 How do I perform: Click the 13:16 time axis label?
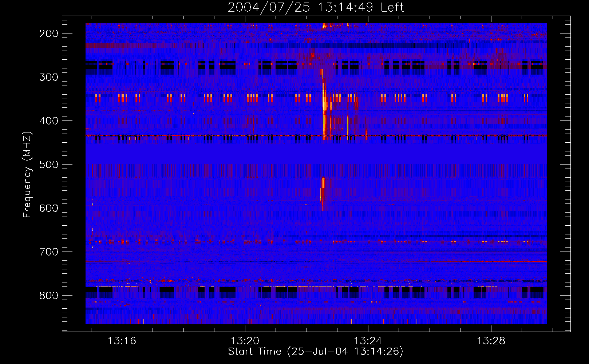[122, 341]
